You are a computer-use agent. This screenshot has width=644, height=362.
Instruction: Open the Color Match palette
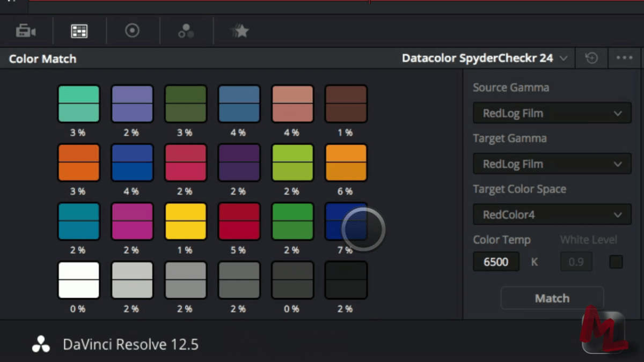pyautogui.click(x=79, y=31)
